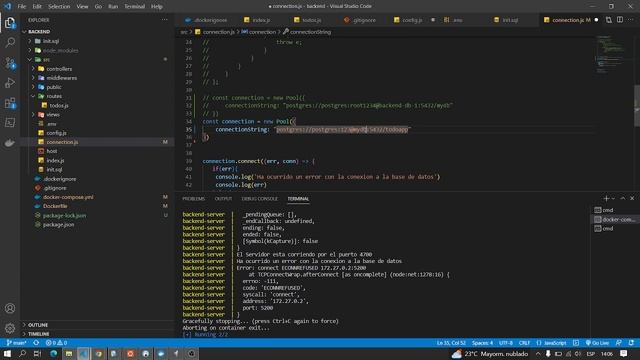The image size is (640, 360).
Task: Open notifications bell in status bar
Action: [x=631, y=343]
